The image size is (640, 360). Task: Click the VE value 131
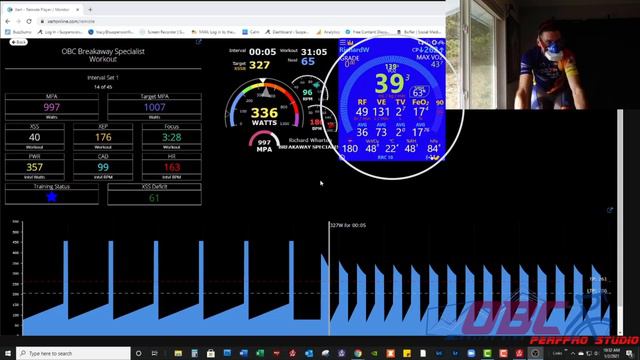coord(381,111)
